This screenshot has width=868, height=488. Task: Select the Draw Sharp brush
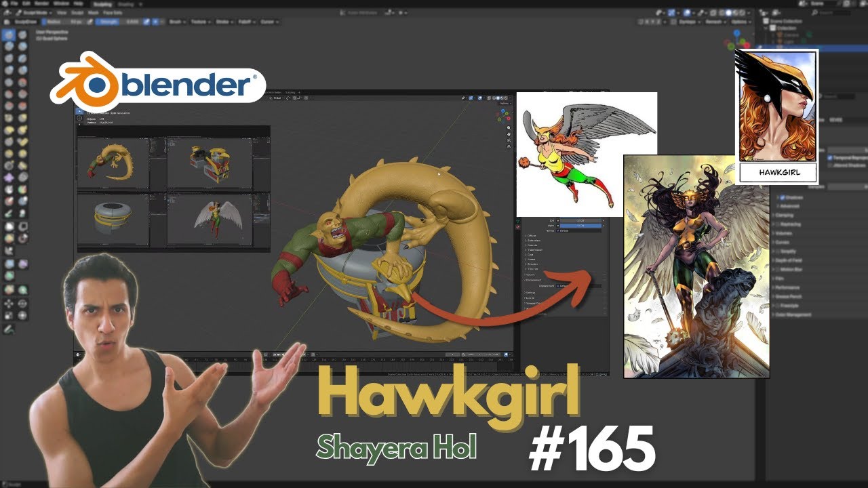pos(22,35)
